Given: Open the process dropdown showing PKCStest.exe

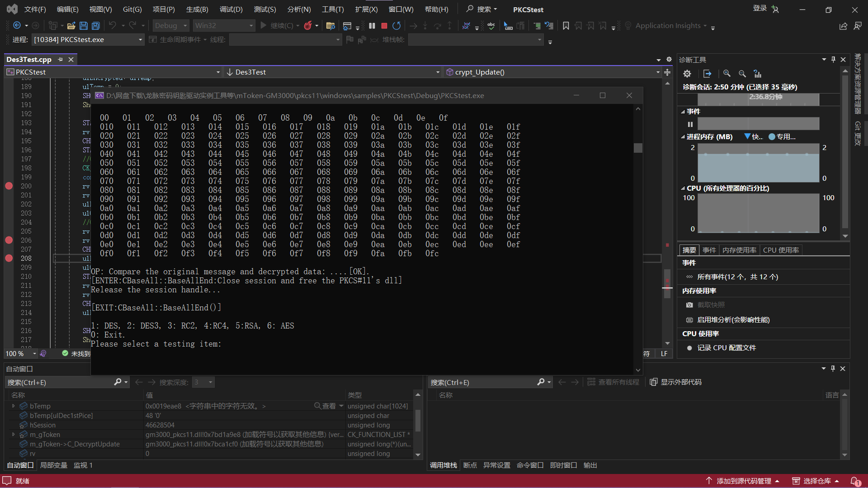Looking at the screenshot, I should coord(140,40).
